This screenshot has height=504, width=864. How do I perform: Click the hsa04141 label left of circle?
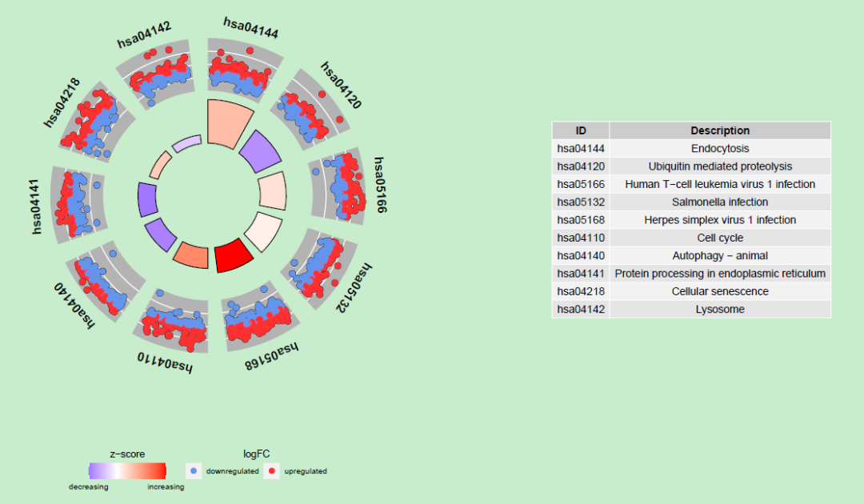[36, 206]
